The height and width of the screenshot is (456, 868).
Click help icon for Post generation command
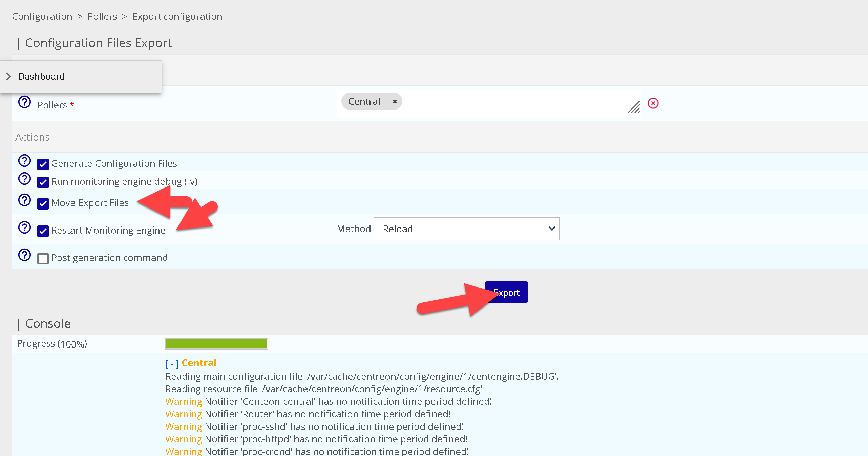click(x=24, y=255)
